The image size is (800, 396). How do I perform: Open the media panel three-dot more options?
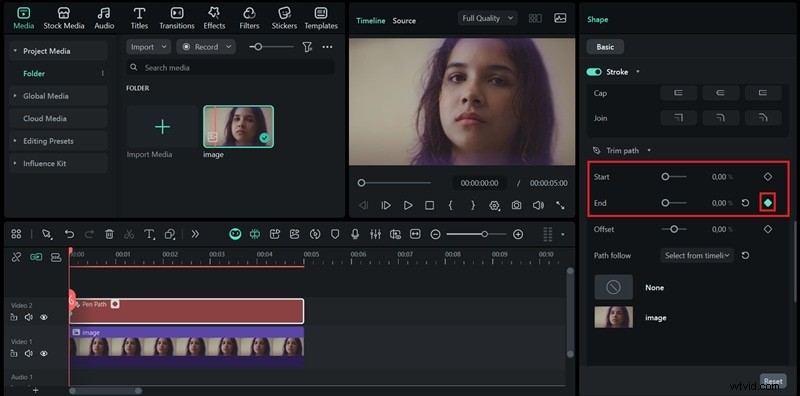[328, 47]
